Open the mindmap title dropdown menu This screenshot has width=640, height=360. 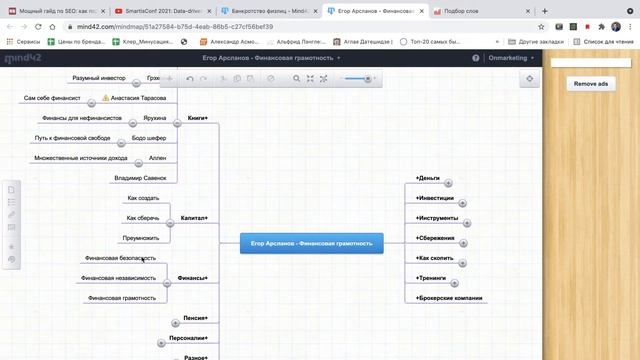pyautogui.click(x=338, y=58)
